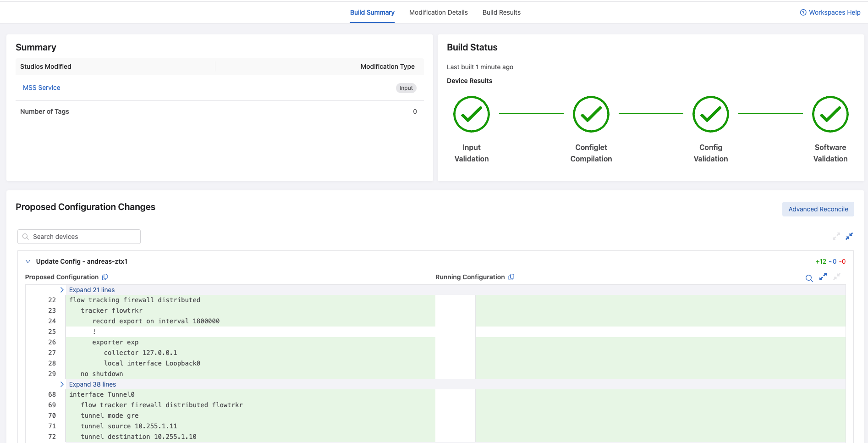The width and height of the screenshot is (868, 443).
Task: Expand 38 hidden lines in the diff
Action: (x=92, y=384)
